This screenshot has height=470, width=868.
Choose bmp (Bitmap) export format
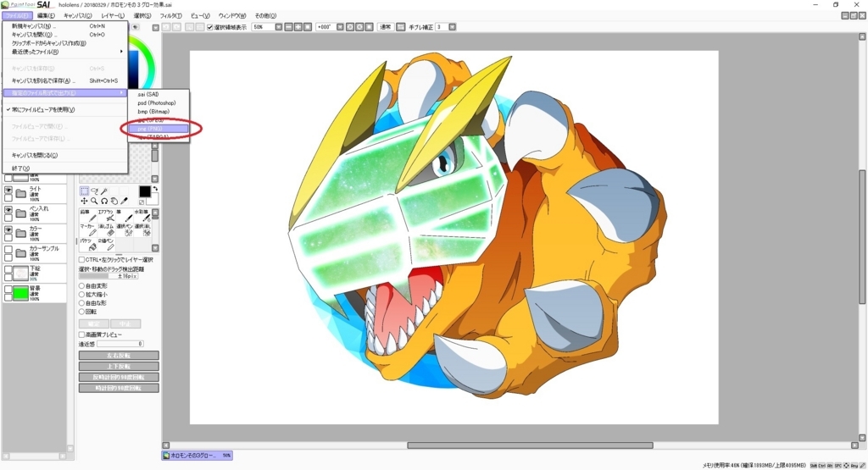click(x=159, y=112)
